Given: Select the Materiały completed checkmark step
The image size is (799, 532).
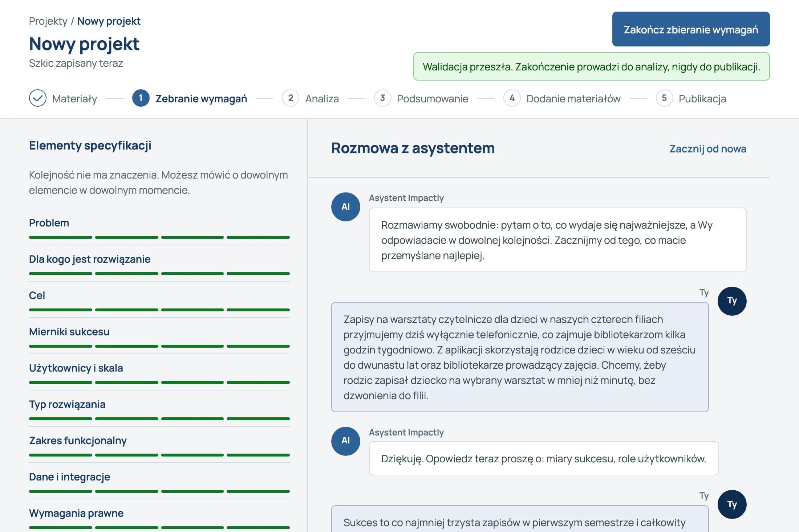Looking at the screenshot, I should (38, 98).
